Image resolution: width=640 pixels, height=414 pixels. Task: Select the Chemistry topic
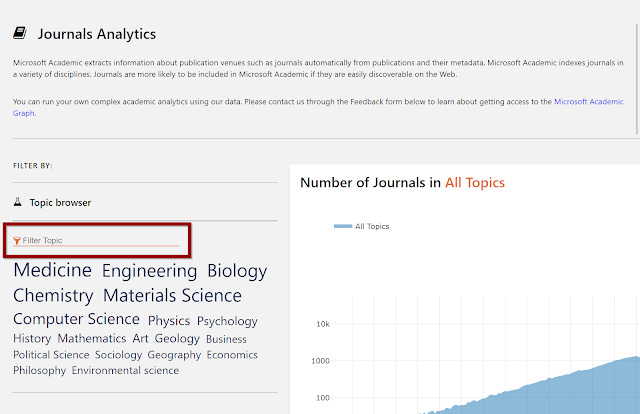click(53, 296)
